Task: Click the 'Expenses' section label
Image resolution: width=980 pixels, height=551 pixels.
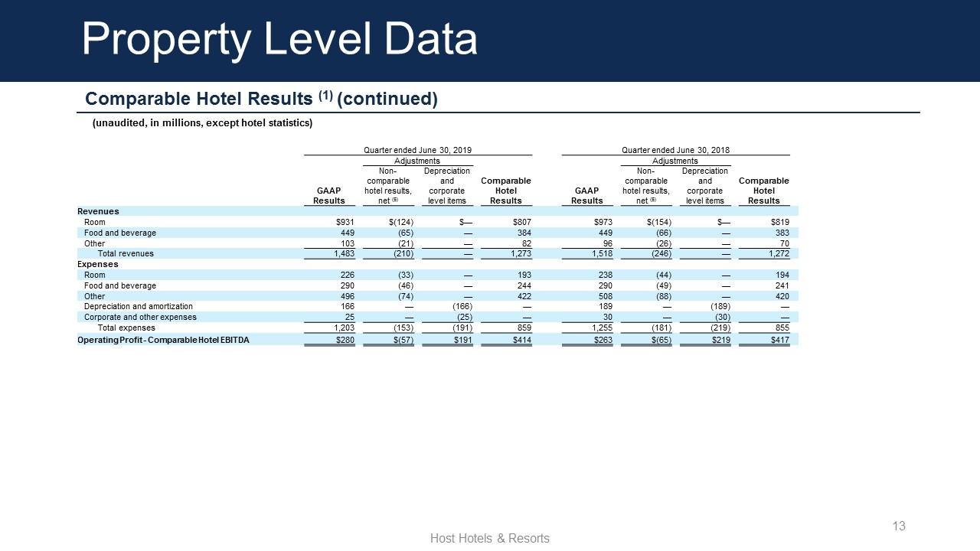Action: coord(98,264)
